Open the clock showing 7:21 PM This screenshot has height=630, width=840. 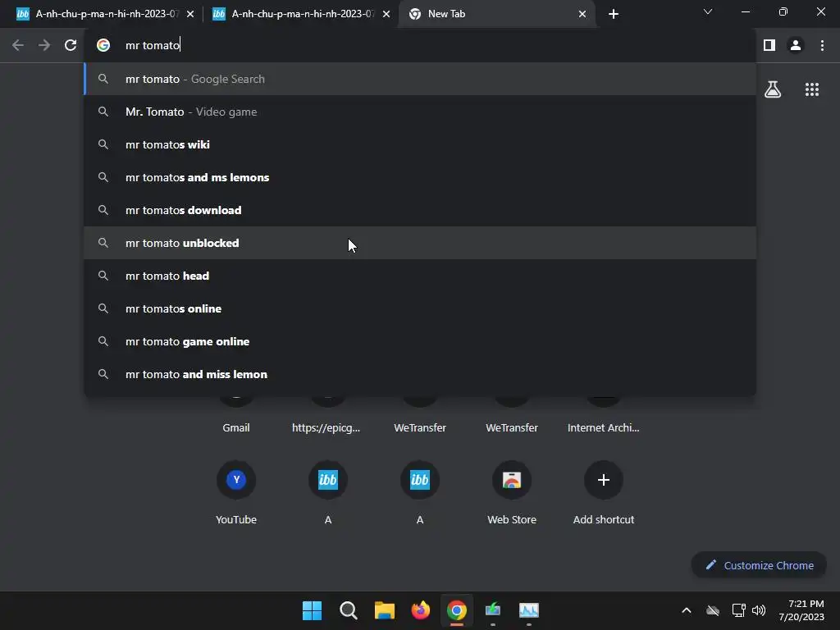coord(801,610)
